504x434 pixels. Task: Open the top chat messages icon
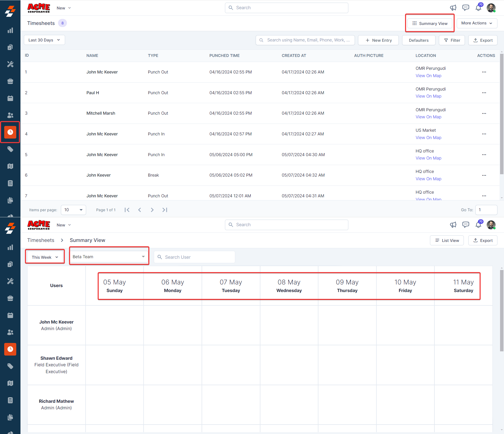pyautogui.click(x=466, y=8)
